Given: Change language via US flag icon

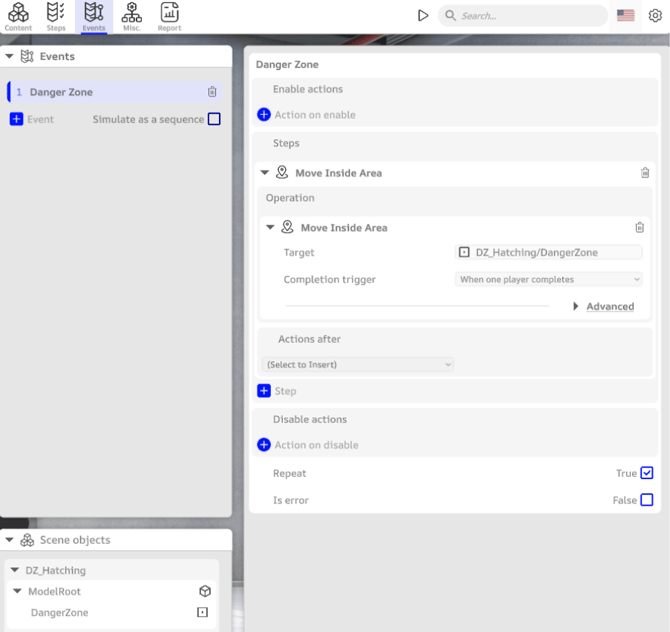Looking at the screenshot, I should tap(626, 16).
